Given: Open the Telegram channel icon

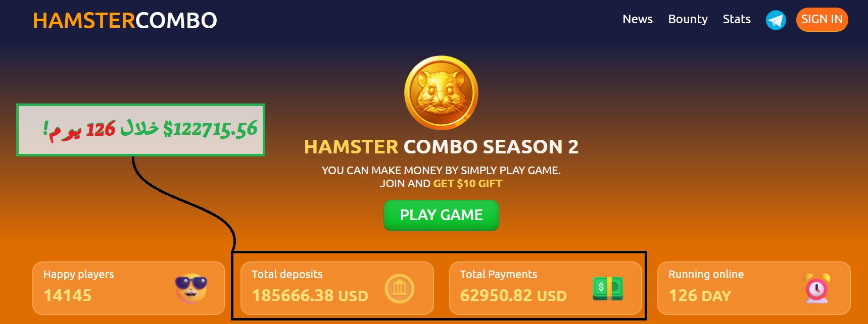Looking at the screenshot, I should (x=776, y=20).
